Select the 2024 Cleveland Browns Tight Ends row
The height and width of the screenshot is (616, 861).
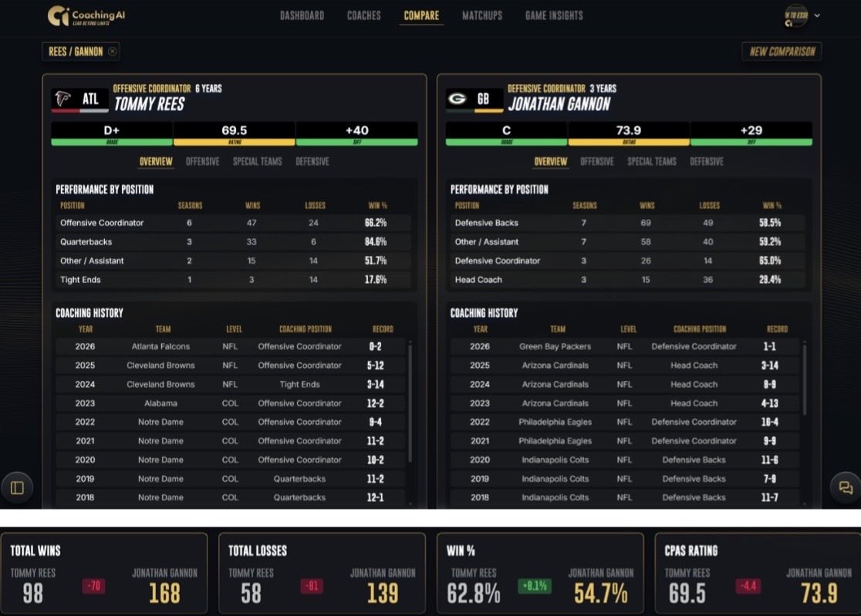[x=231, y=384]
